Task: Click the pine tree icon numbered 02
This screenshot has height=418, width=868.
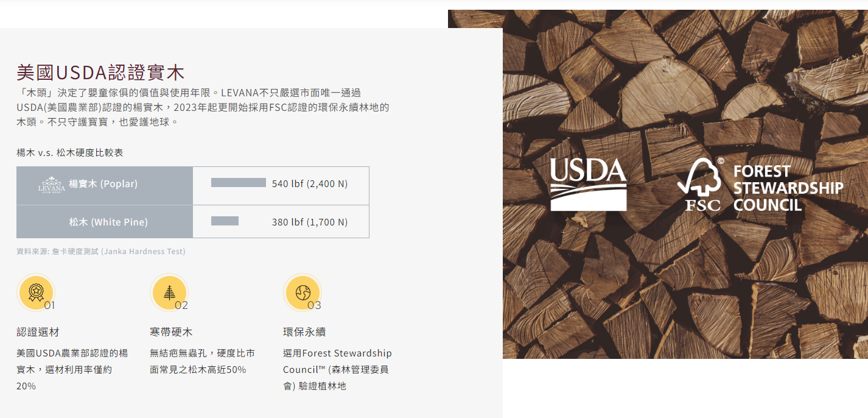Action: 169,292
